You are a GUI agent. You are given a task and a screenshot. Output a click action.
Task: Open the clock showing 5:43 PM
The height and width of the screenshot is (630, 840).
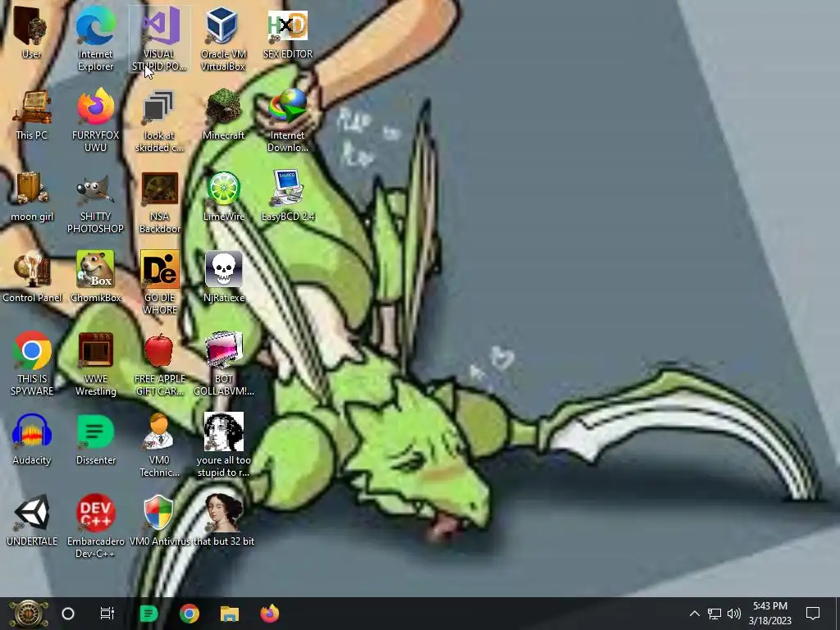coord(769,614)
